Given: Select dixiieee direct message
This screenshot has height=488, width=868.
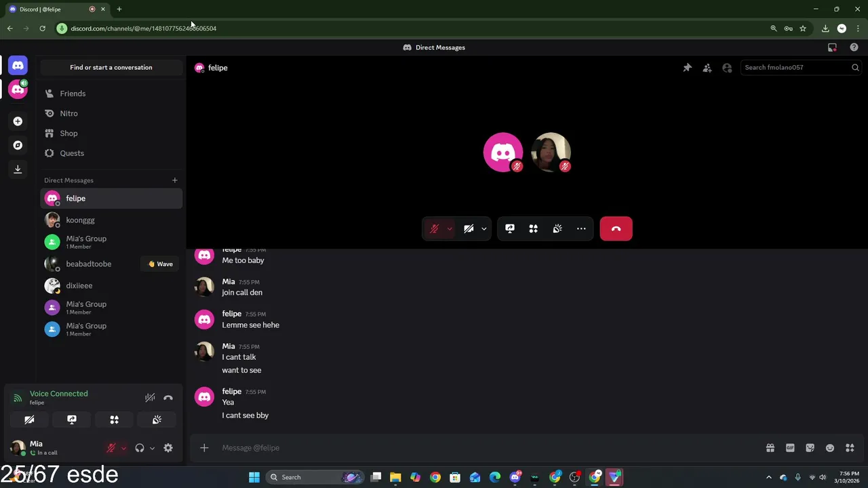Looking at the screenshot, I should click(111, 285).
